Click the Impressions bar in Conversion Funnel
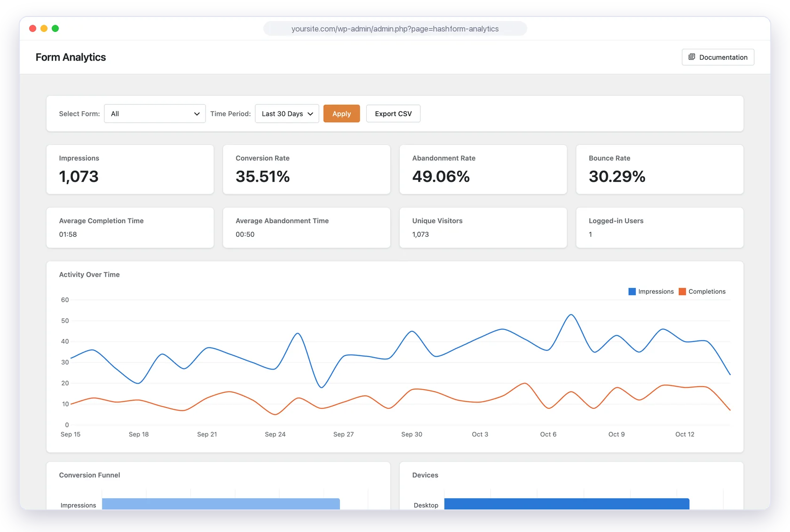 [221, 504]
